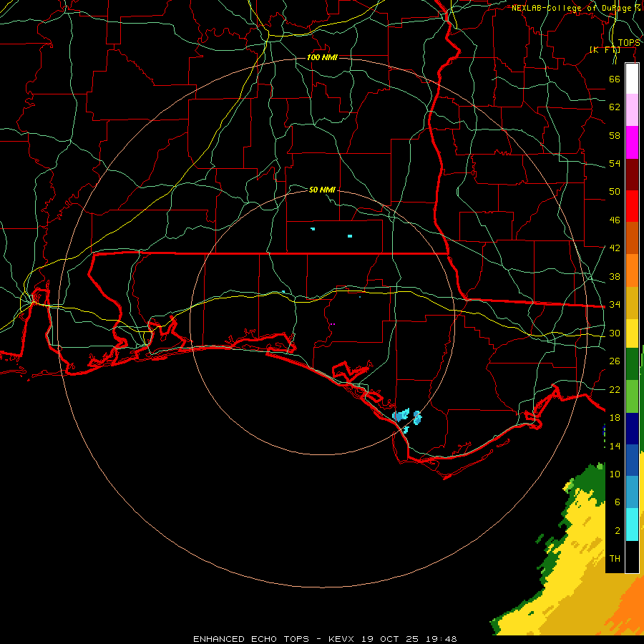Click the light pink legend swatch

coord(632,110)
